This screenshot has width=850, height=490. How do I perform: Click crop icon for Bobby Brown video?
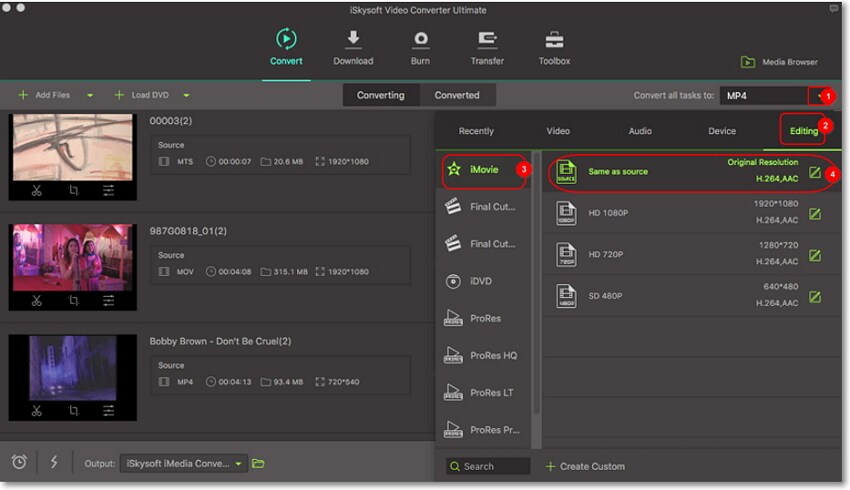point(73,411)
